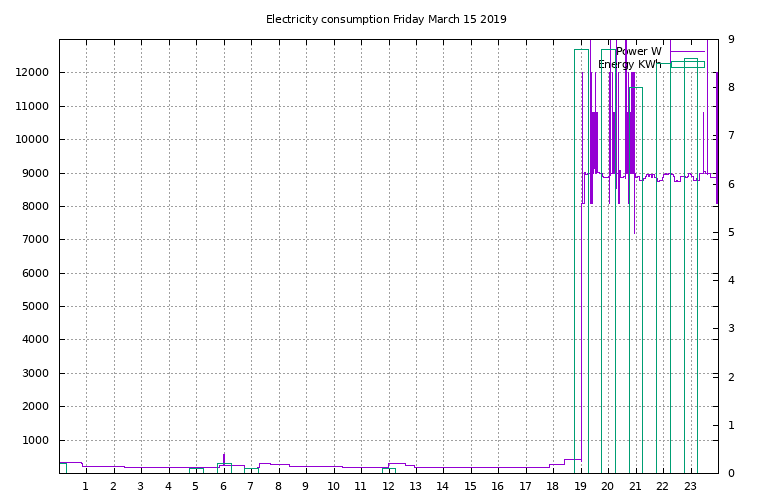Click the chart title 'Electricity consumption Friday March 15 2019'

(386, 19)
